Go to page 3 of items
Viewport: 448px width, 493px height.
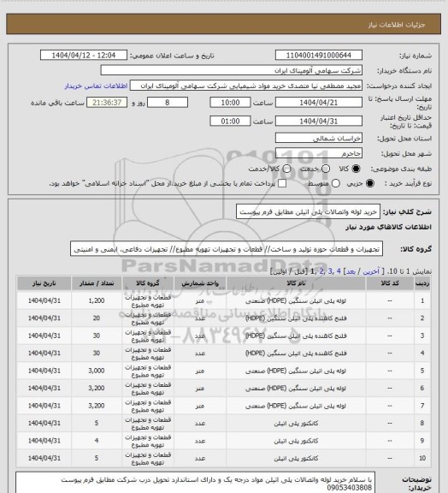click(330, 271)
